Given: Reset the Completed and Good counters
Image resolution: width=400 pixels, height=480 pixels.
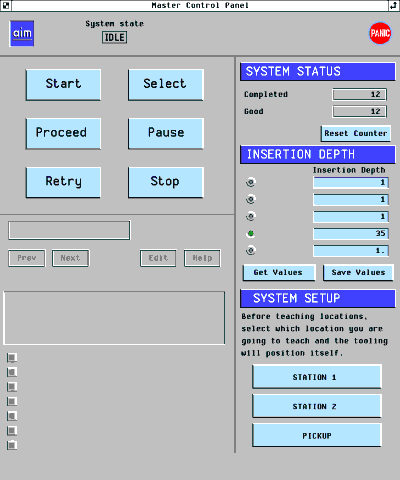Looking at the screenshot, I should 356,133.
